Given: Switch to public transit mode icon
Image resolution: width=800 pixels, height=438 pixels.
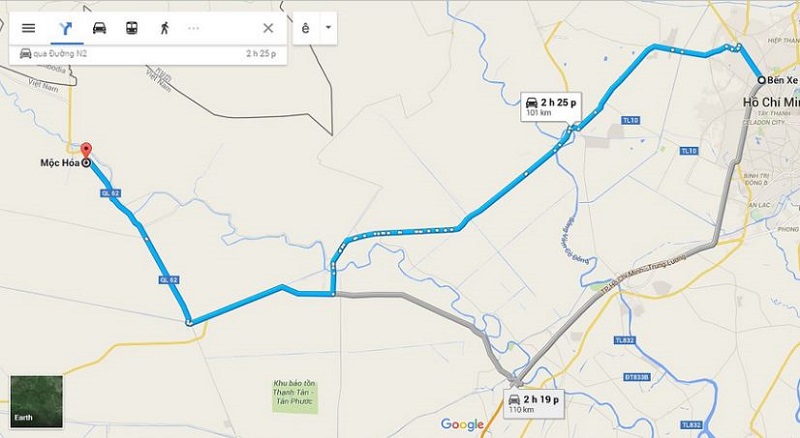Looking at the screenshot, I should coord(132,28).
